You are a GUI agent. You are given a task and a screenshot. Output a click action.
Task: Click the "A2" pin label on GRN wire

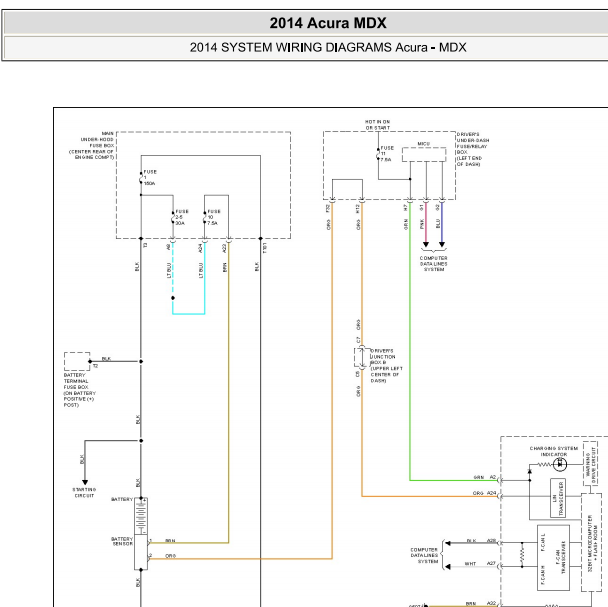click(492, 477)
